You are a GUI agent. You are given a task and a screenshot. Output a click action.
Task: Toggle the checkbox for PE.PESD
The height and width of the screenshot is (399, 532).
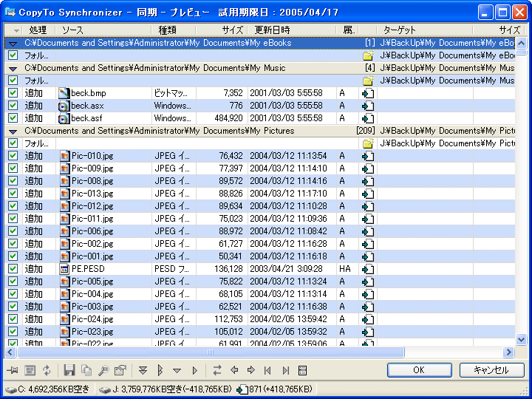pyautogui.click(x=13, y=268)
